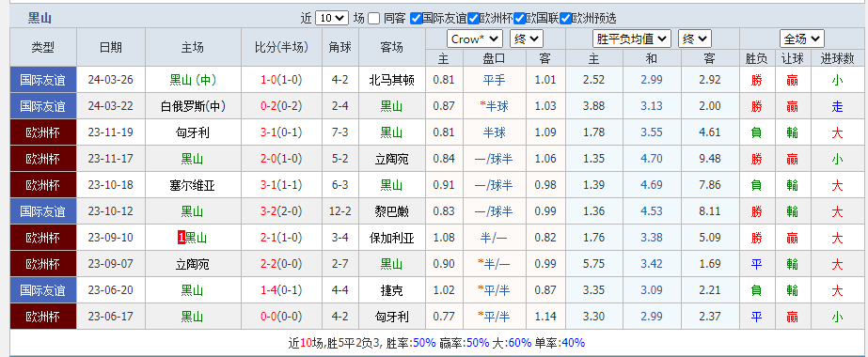Click score 3-2(2-0) against 黎巴嫩
This screenshot has height=357, width=868.
[281, 211]
